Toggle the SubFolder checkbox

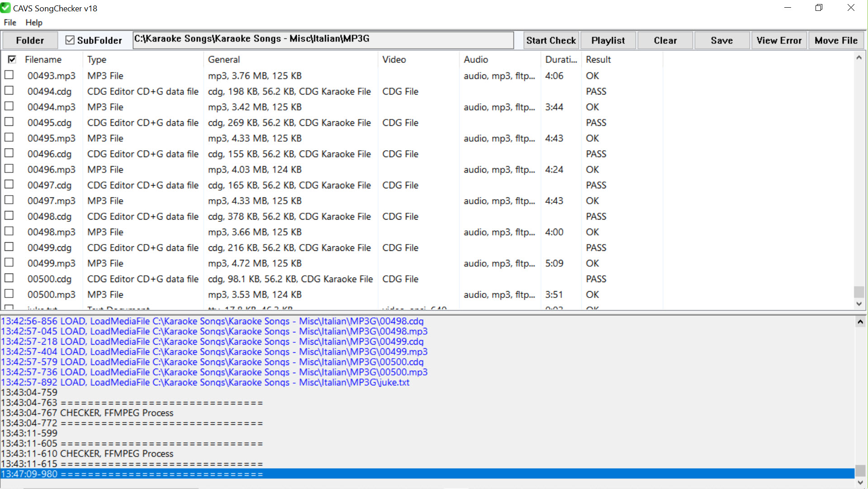(70, 40)
